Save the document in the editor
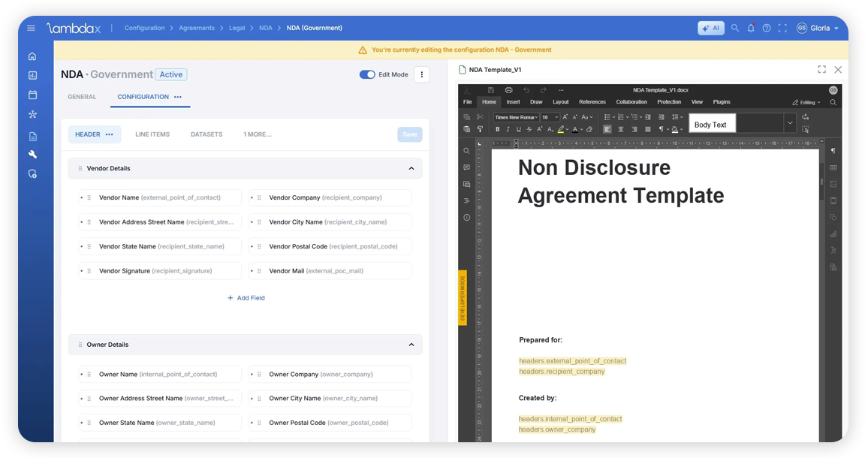The height and width of the screenshot is (458, 868). [491, 89]
